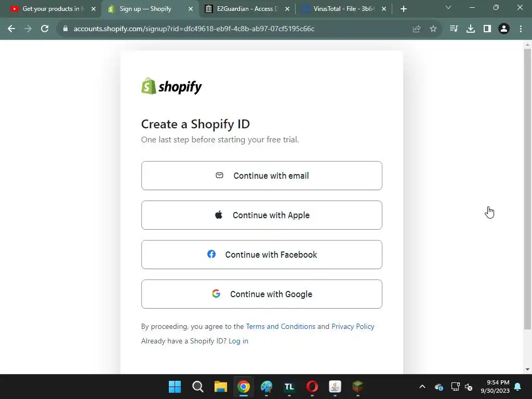This screenshot has height=399, width=532.
Task: Open the clock showing 9:54 PM
Action: (495, 387)
